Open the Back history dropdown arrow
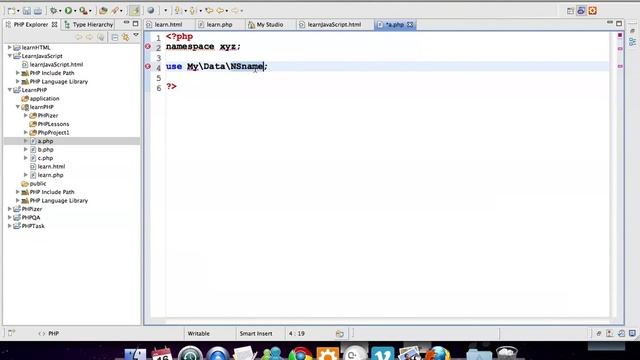640x360 pixels. tap(227, 11)
